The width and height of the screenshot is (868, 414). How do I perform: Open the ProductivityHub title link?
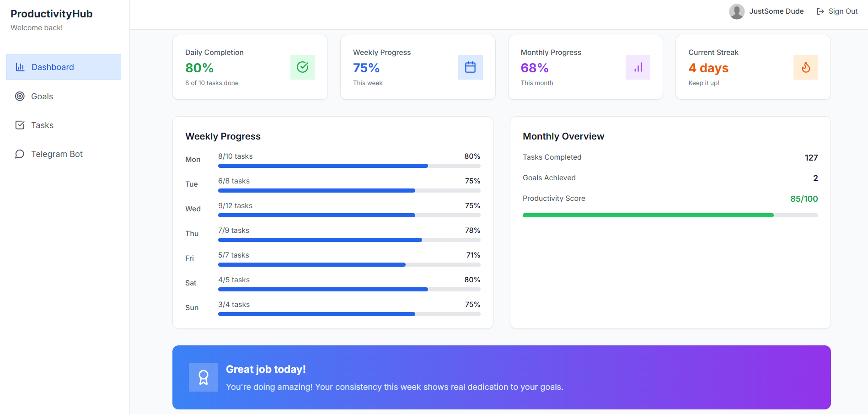51,14
